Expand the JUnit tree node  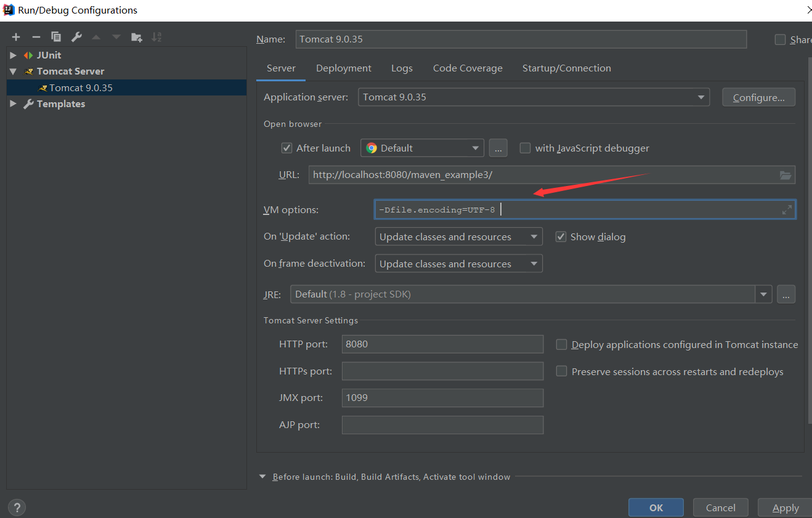click(x=13, y=55)
